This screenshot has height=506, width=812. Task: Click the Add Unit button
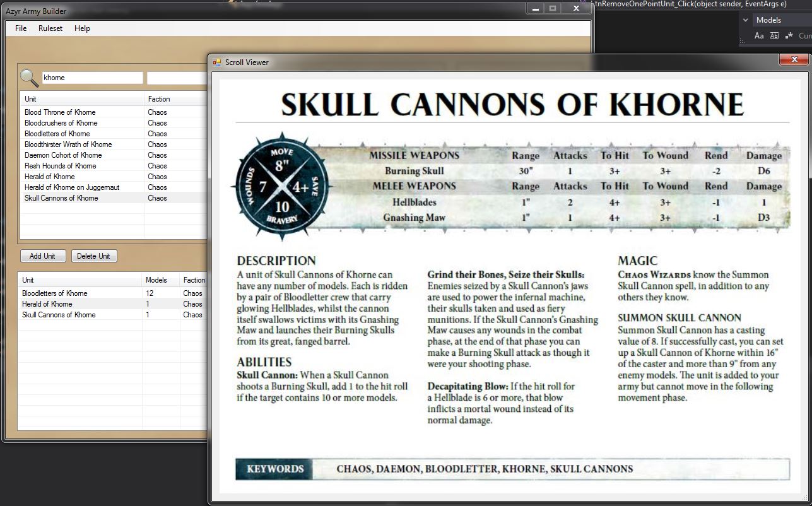coord(43,256)
